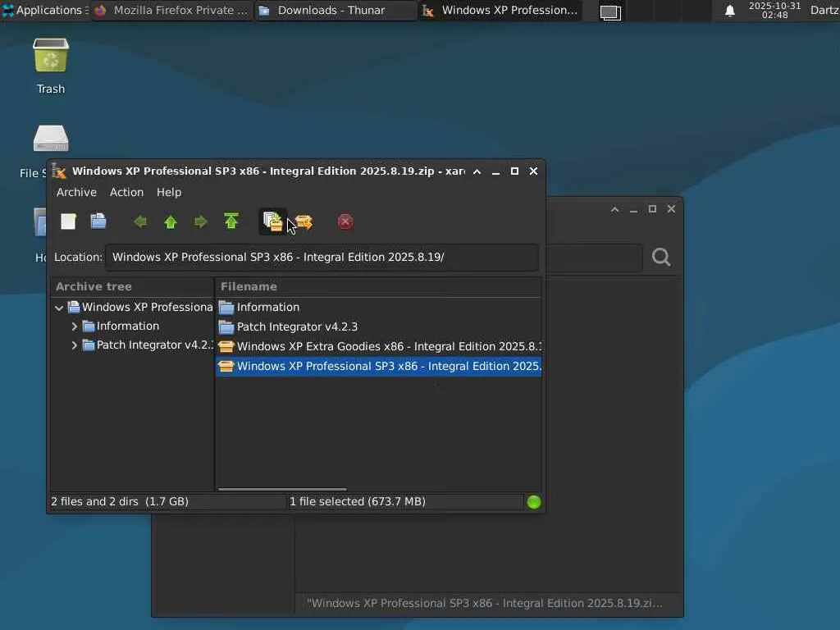Click the show desktop icon in top panel
Screen dimensions: 840x630
610,11
